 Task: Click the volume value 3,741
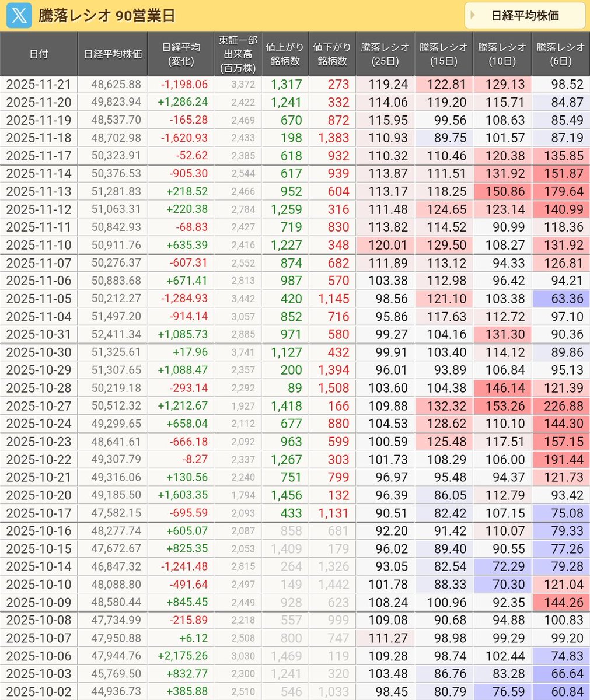click(243, 352)
